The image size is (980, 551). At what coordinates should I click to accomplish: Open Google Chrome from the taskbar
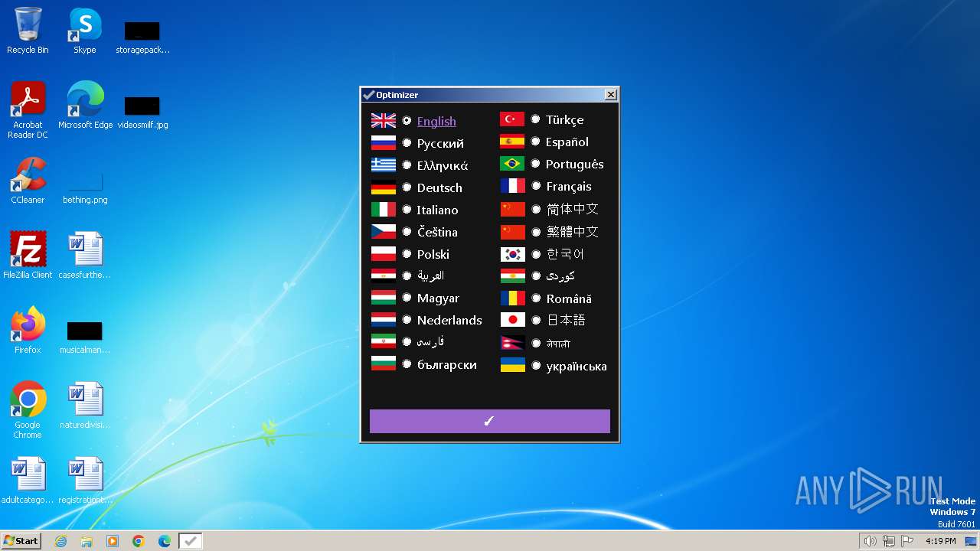139,541
